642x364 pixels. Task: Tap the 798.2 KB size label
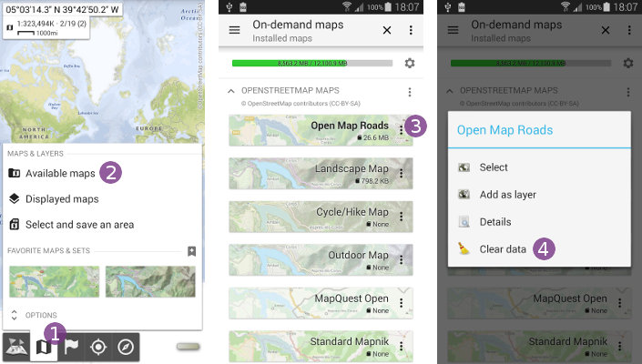tap(372, 181)
